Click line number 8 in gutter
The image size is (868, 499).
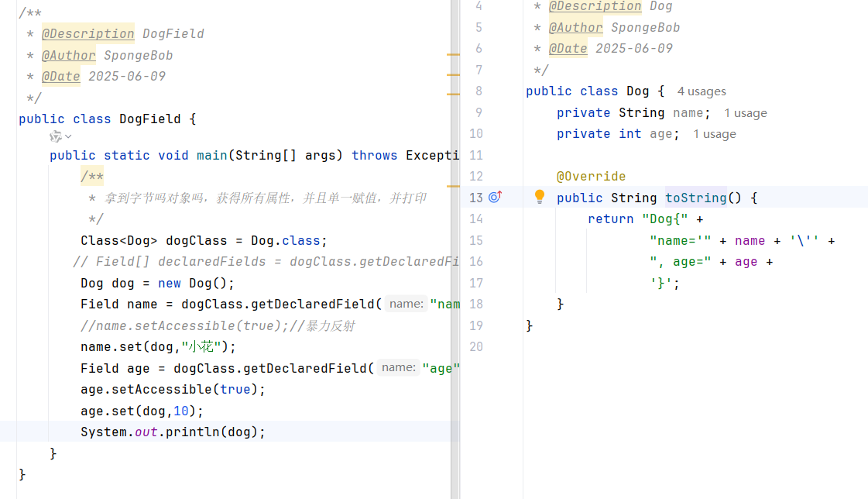click(479, 91)
